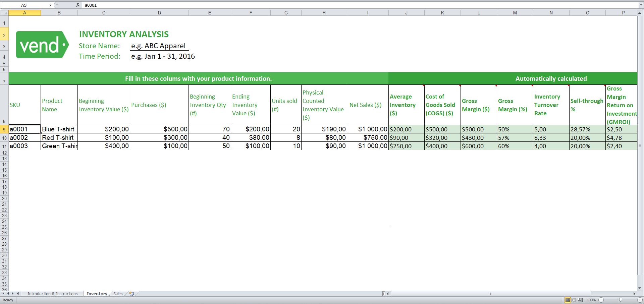Click the last-sheet navigation arrow
The height and width of the screenshot is (304, 644).
click(17, 294)
